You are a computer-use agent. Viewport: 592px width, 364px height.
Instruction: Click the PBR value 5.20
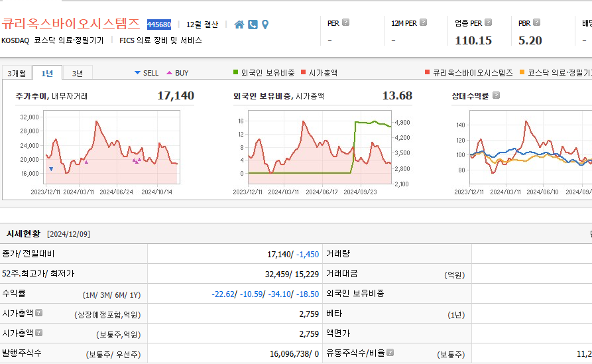[x=530, y=40]
